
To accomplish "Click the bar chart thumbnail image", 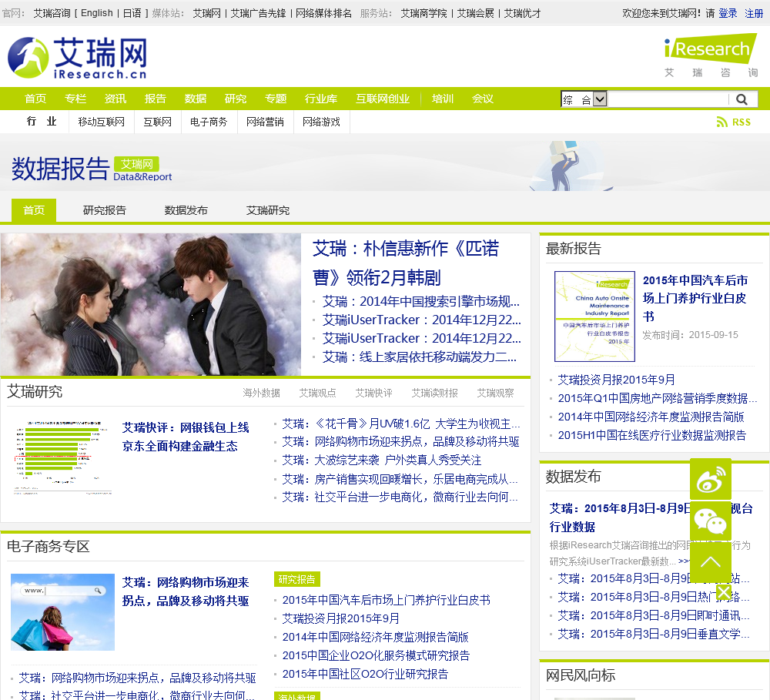I will (x=63, y=457).
